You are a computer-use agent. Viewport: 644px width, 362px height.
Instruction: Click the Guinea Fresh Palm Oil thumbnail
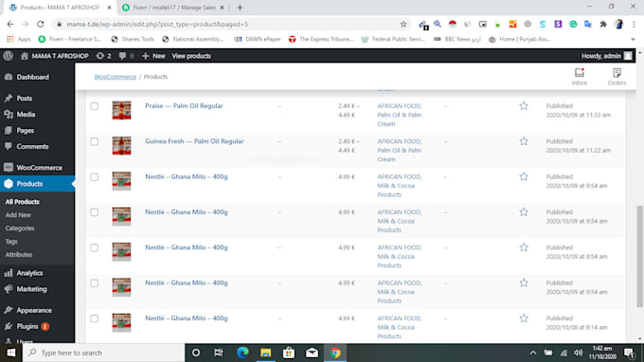click(121, 145)
